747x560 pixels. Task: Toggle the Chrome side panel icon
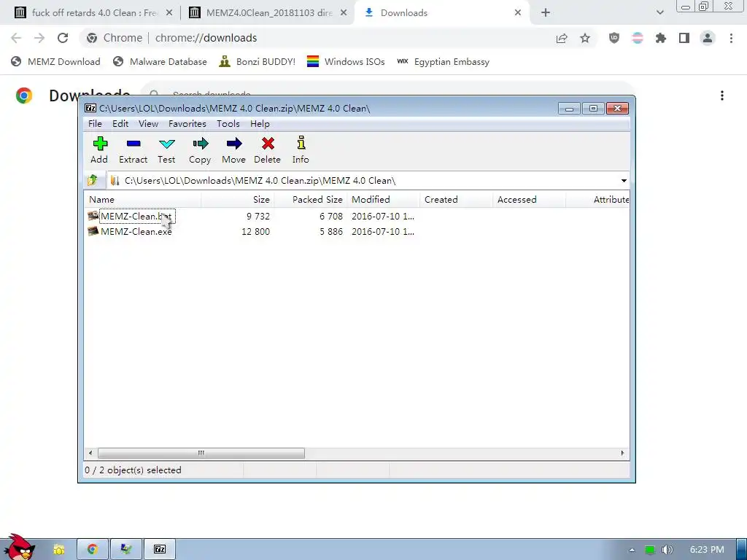(684, 38)
